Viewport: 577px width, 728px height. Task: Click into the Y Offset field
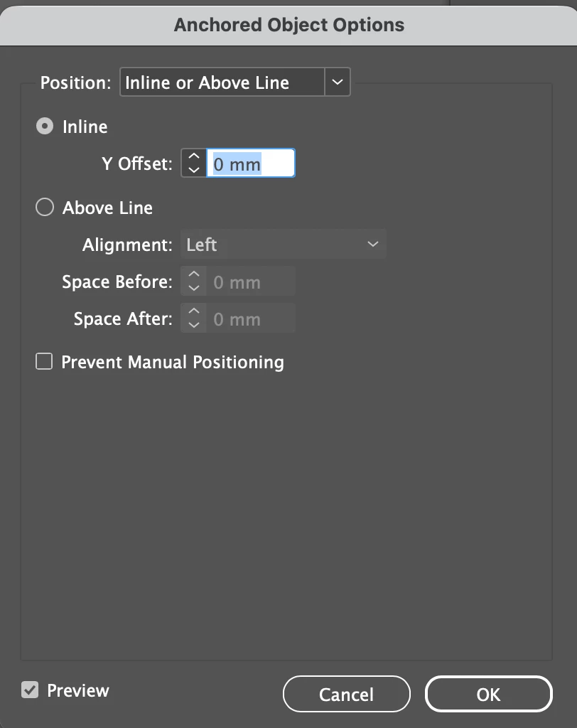[251, 163]
